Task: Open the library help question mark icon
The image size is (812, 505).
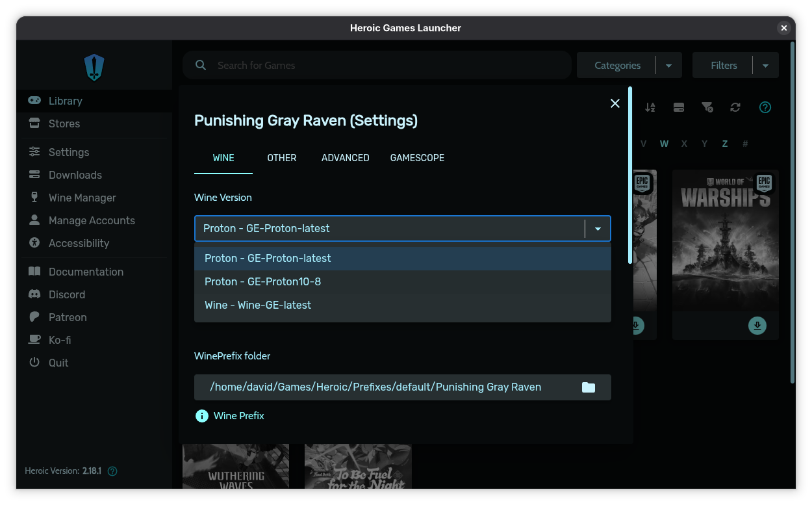Action: pos(765,107)
